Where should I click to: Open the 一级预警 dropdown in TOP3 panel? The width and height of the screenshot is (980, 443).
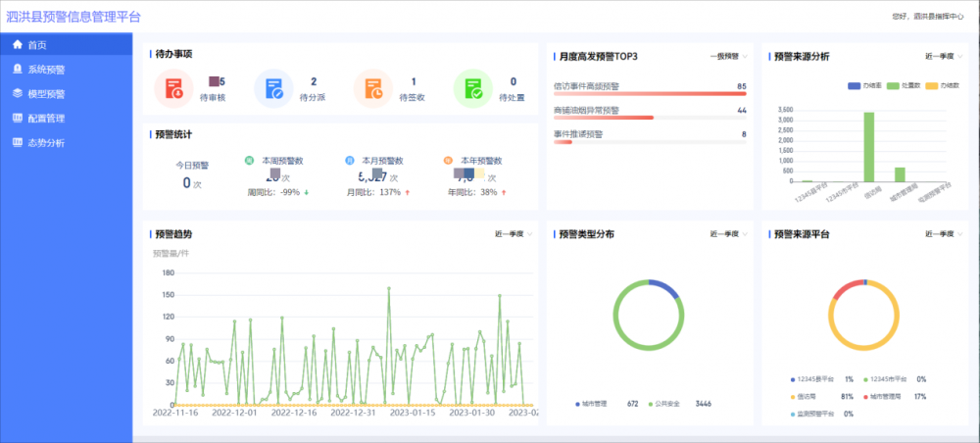pyautogui.click(x=728, y=56)
